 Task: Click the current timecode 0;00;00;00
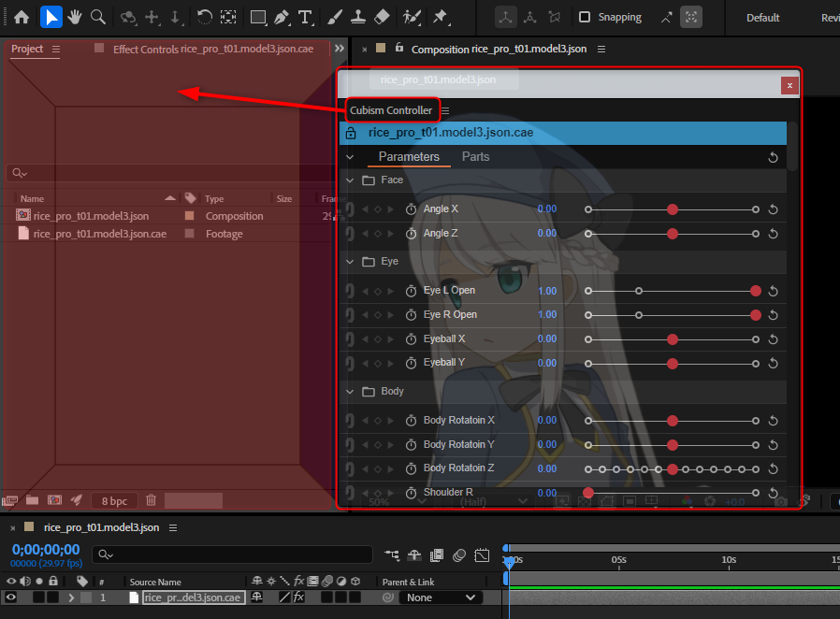tap(46, 550)
